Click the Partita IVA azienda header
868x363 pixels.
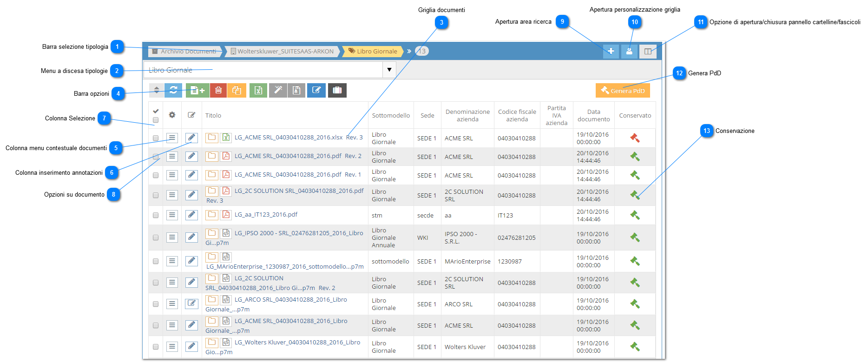click(x=557, y=115)
